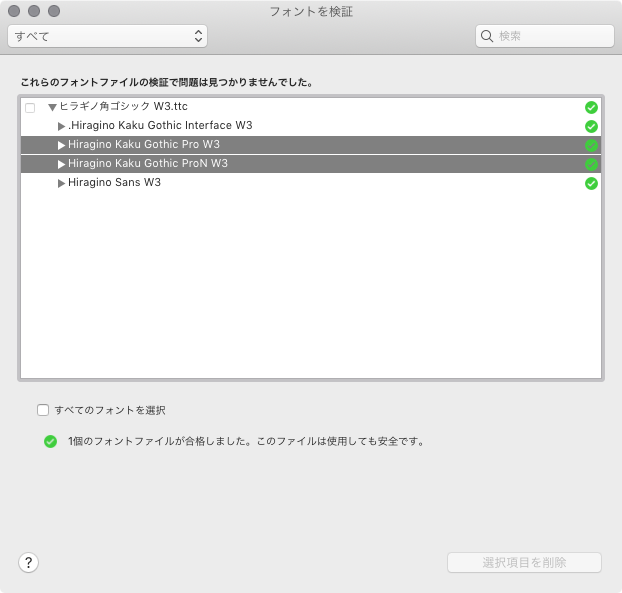Click status text 1個のフォントファイルが合格しました

click(246, 441)
